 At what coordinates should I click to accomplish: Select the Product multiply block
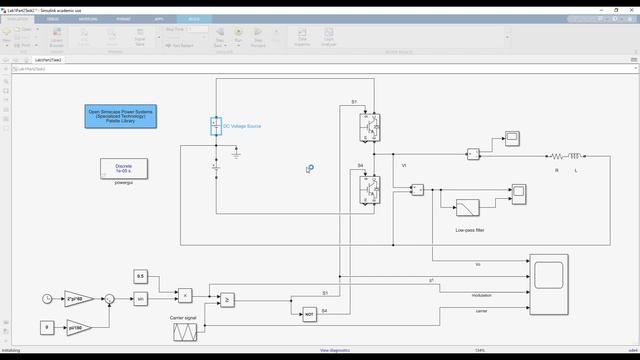coord(185,296)
